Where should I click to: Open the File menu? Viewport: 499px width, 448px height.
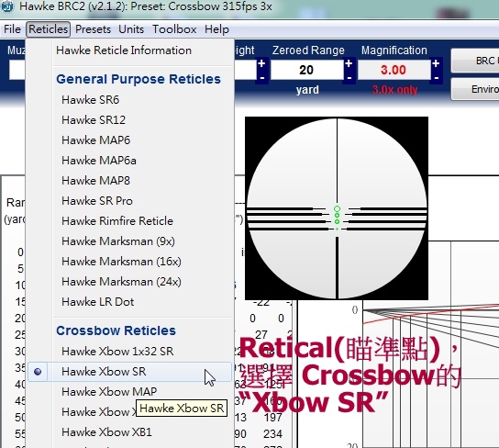click(x=12, y=29)
